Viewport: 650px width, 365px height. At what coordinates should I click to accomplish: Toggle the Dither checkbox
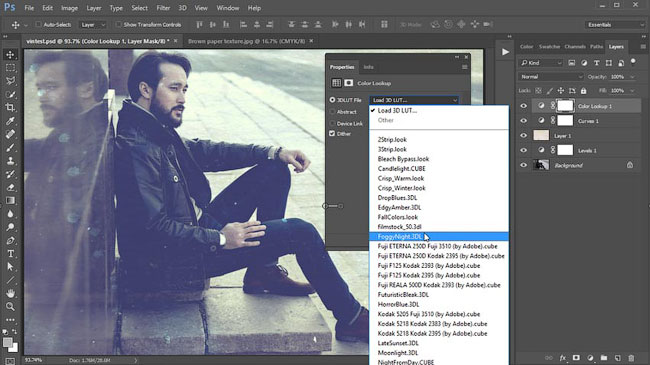332,134
